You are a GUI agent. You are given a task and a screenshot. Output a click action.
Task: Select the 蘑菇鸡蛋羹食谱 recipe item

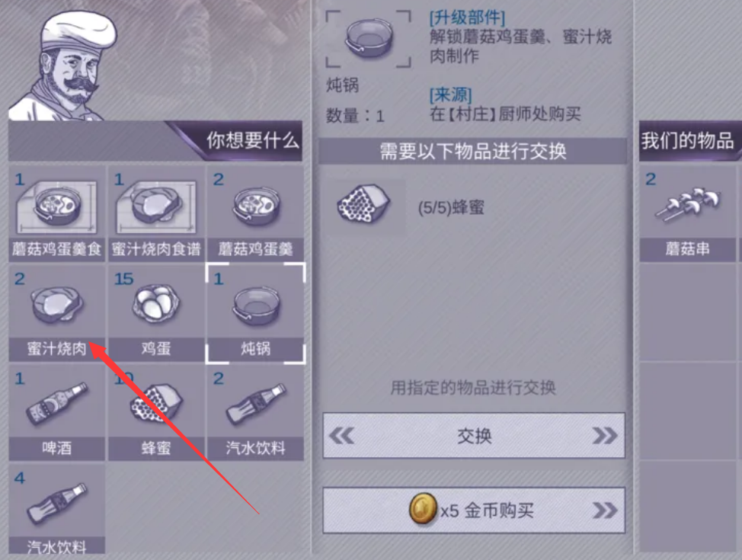[57, 213]
